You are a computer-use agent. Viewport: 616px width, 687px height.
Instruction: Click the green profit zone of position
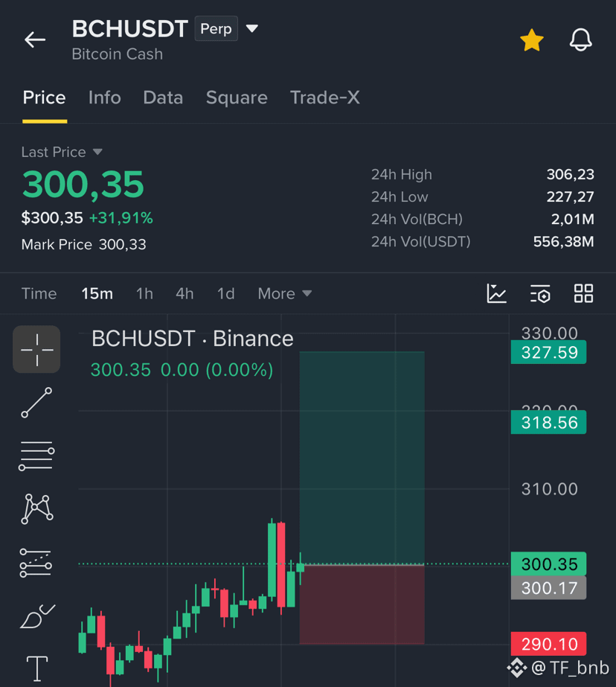coord(362,458)
